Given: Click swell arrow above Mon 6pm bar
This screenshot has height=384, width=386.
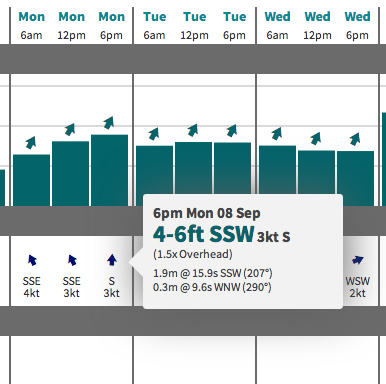Looking at the screenshot, I should click(x=109, y=123).
